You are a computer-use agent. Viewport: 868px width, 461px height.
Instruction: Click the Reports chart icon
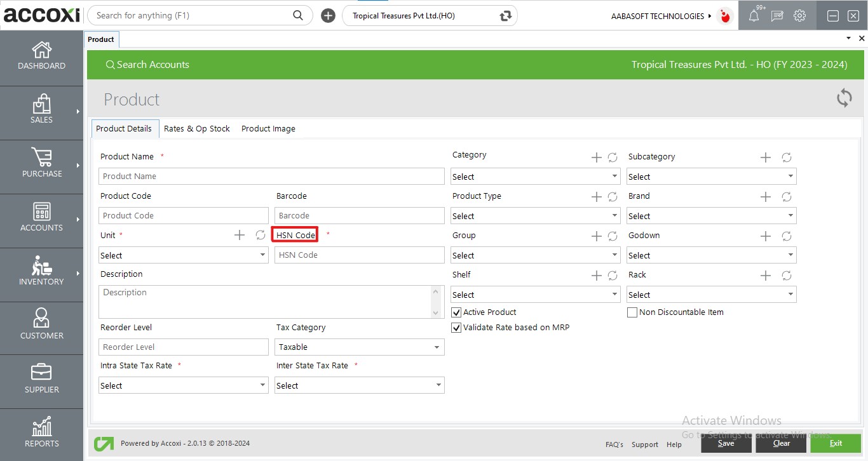(x=41, y=427)
